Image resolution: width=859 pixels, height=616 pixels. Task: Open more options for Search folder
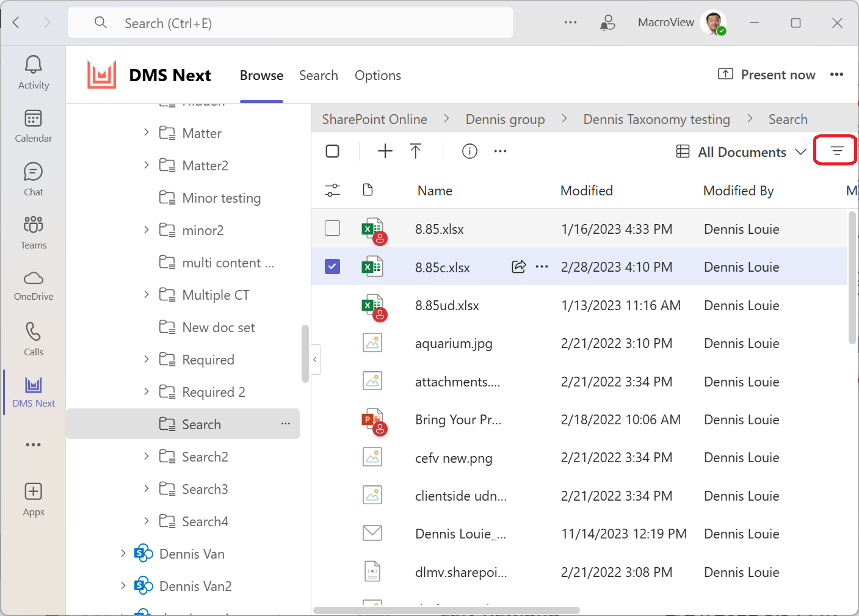(285, 424)
